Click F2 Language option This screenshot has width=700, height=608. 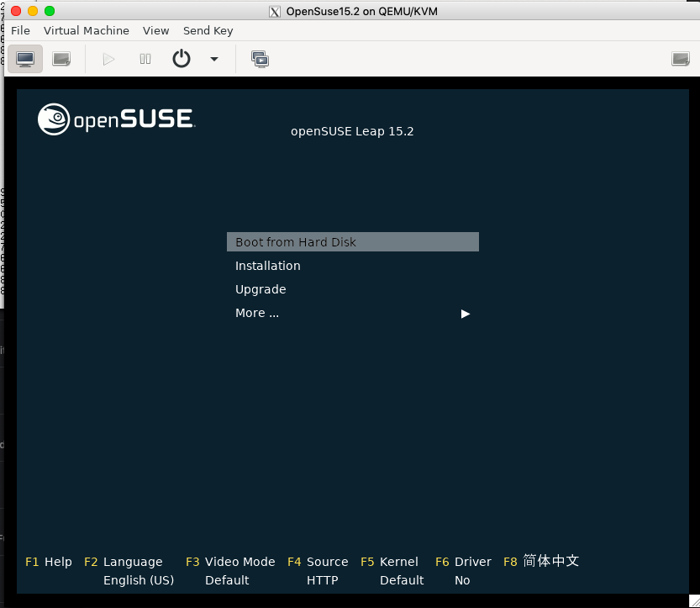point(124,562)
